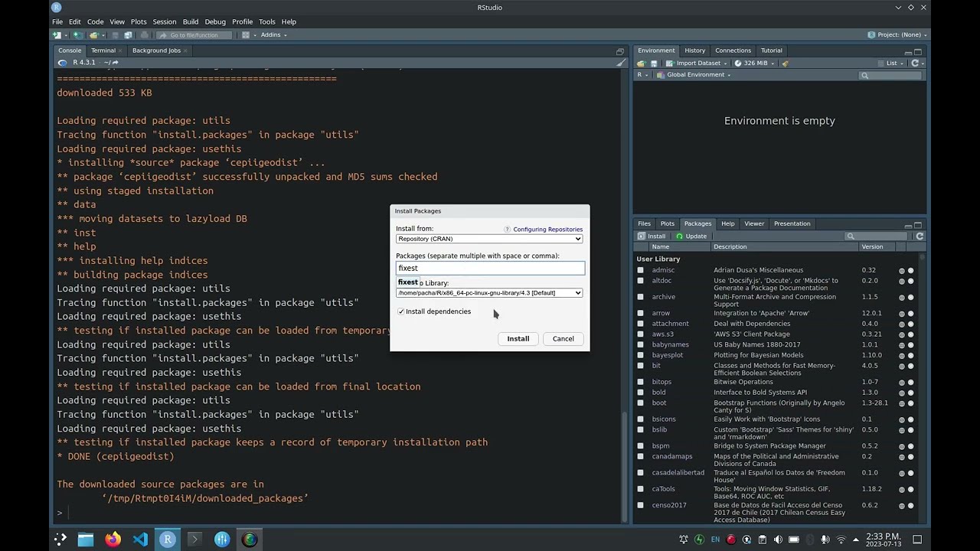Open the terminal app from the taskbar
This screenshot has width=980, height=551.
(194, 540)
